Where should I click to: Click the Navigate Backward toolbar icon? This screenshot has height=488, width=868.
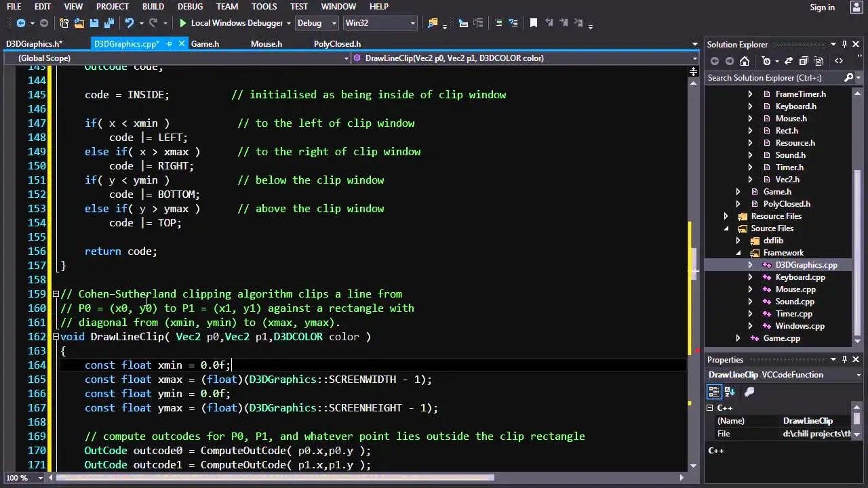point(20,23)
